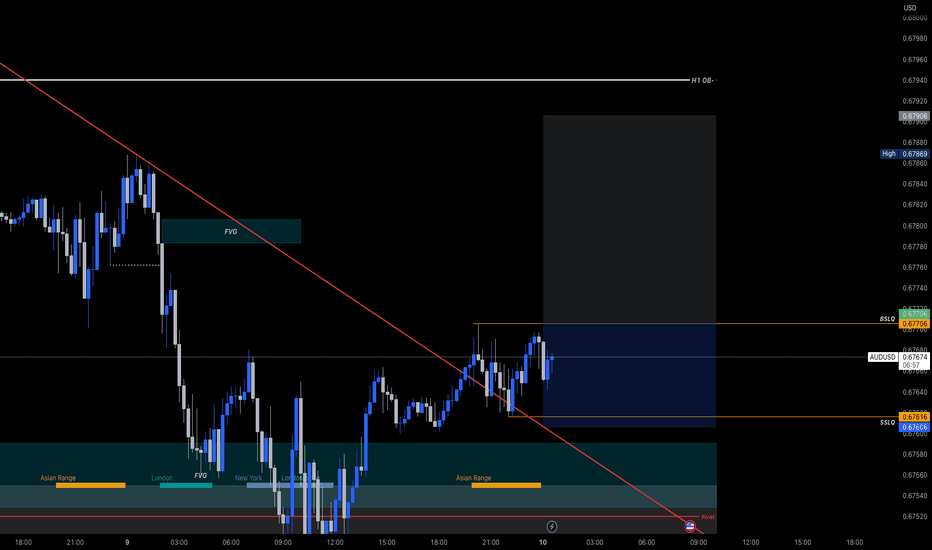Click the orange 0.67706 BSLQ price tag
The height and width of the screenshot is (550, 932).
914,324
